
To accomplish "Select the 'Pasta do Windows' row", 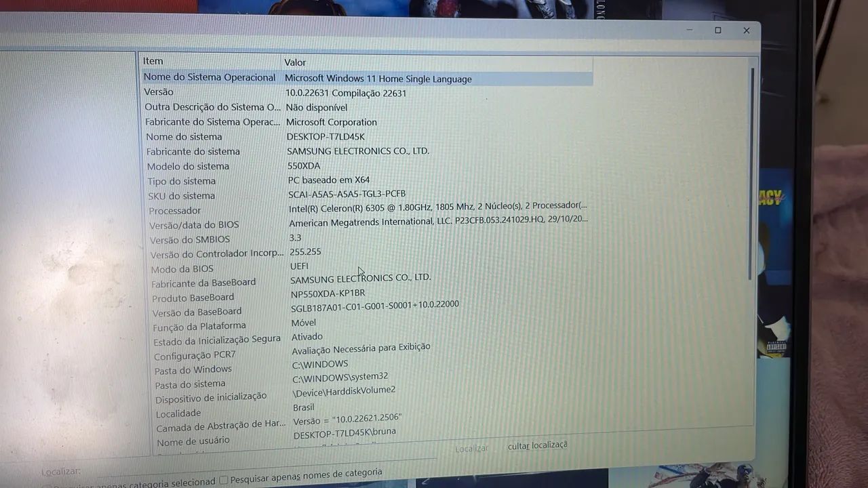I will [193, 369].
